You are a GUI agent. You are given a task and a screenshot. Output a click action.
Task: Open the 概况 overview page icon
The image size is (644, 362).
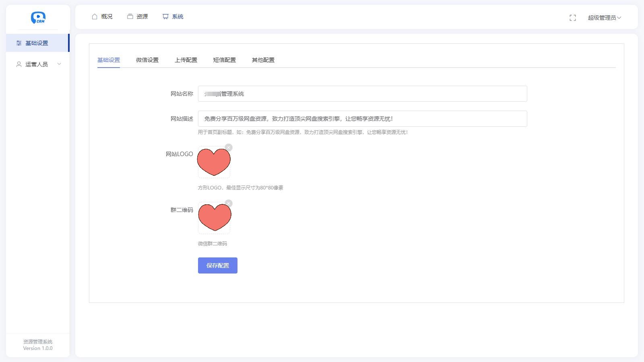pos(95,16)
